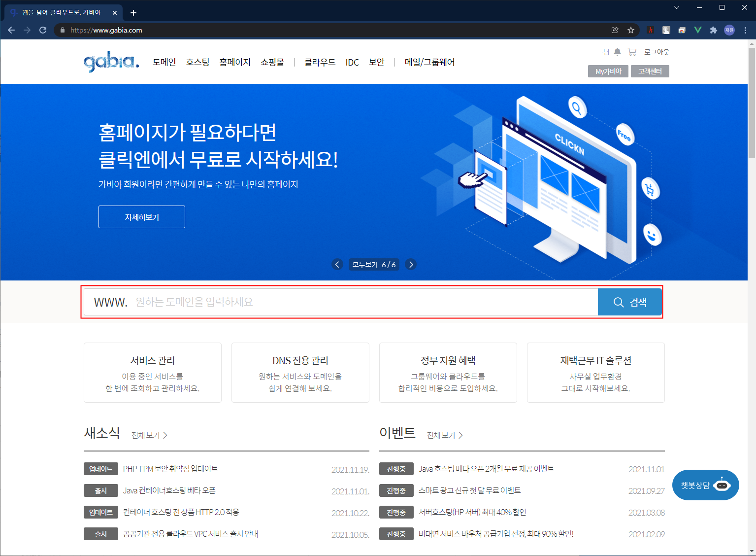The width and height of the screenshot is (756, 556).
Task: Open 컨테이너 호스팅 HTTP 2.0 적용 news
Action: (x=181, y=512)
